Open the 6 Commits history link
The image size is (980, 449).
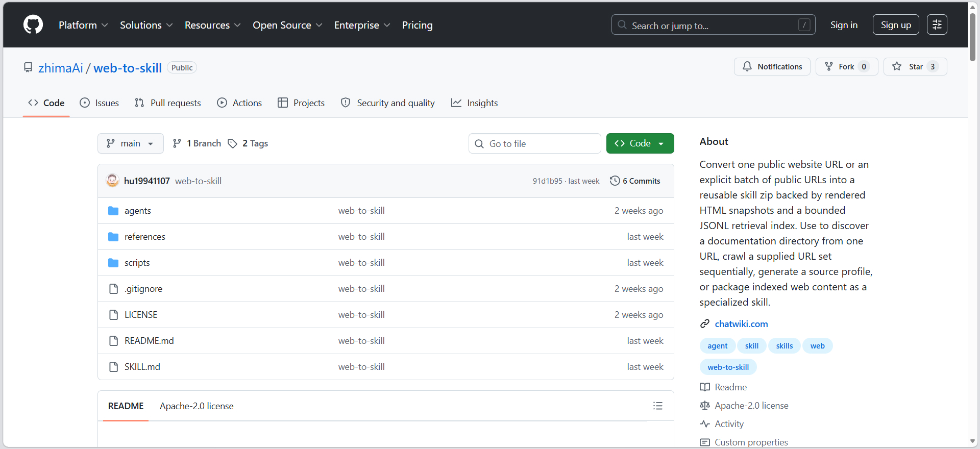click(635, 181)
